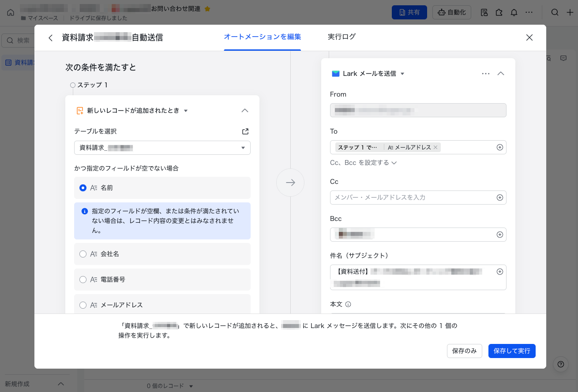Open the テーブルを選択 dropdown
This screenshot has height=392, width=578.
coord(162,148)
